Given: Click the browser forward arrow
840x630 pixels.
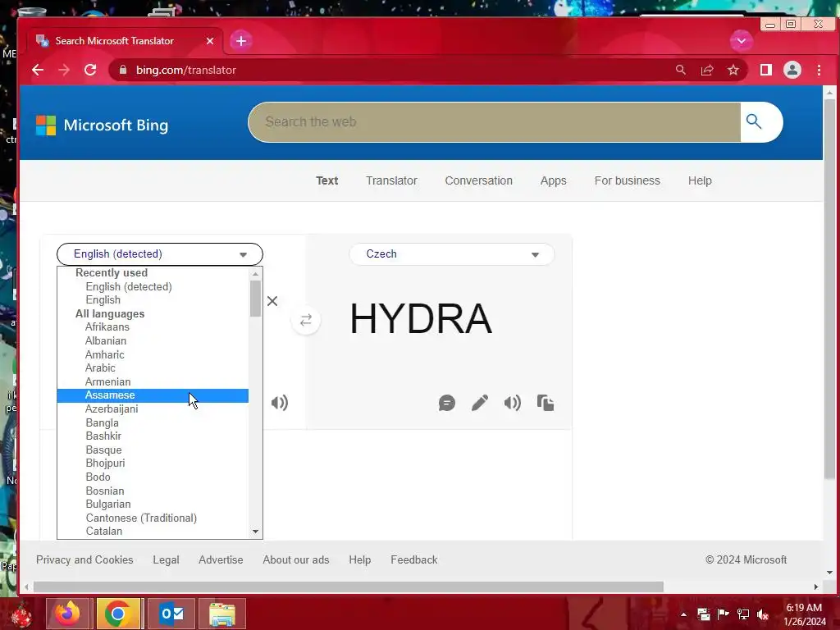Looking at the screenshot, I should pos(64,70).
